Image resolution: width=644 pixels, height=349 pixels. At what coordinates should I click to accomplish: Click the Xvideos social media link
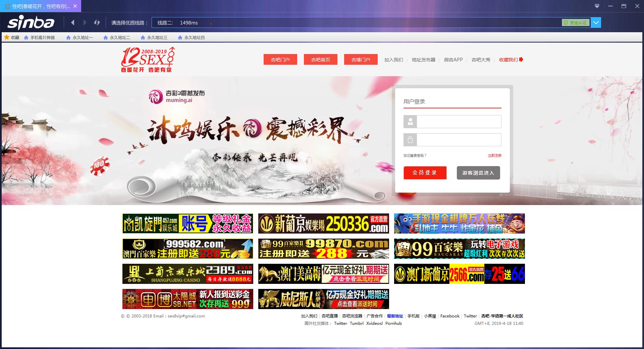[374, 323]
